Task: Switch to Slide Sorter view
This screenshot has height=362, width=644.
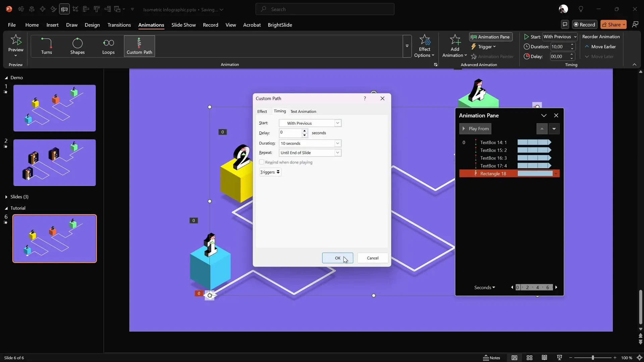Action: point(529,358)
